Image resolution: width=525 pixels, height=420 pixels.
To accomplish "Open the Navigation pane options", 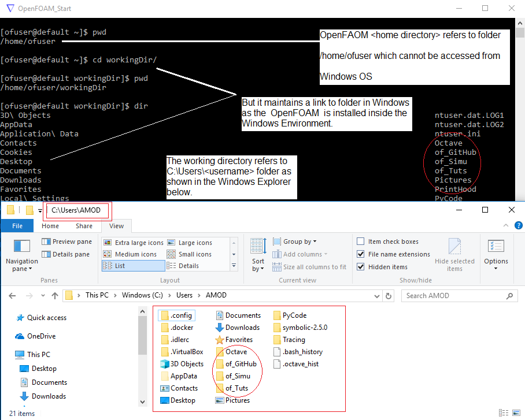I will pos(22,256).
